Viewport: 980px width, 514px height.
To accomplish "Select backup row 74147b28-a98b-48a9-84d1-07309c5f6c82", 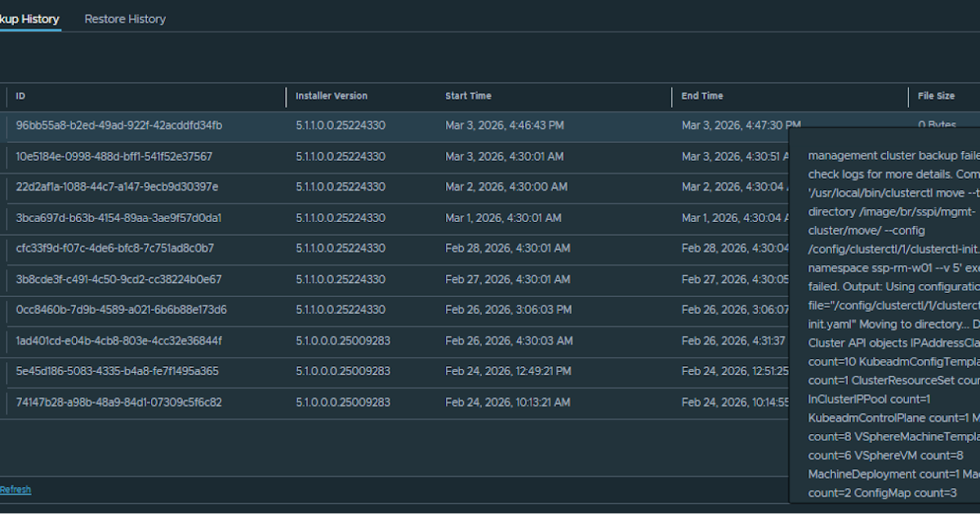I will pos(118,402).
